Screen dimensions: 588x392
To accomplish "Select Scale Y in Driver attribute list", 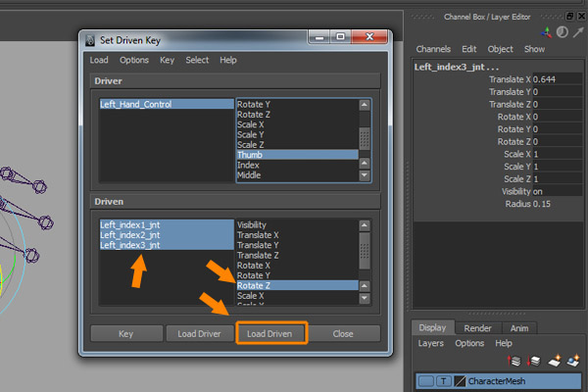I will (297, 134).
